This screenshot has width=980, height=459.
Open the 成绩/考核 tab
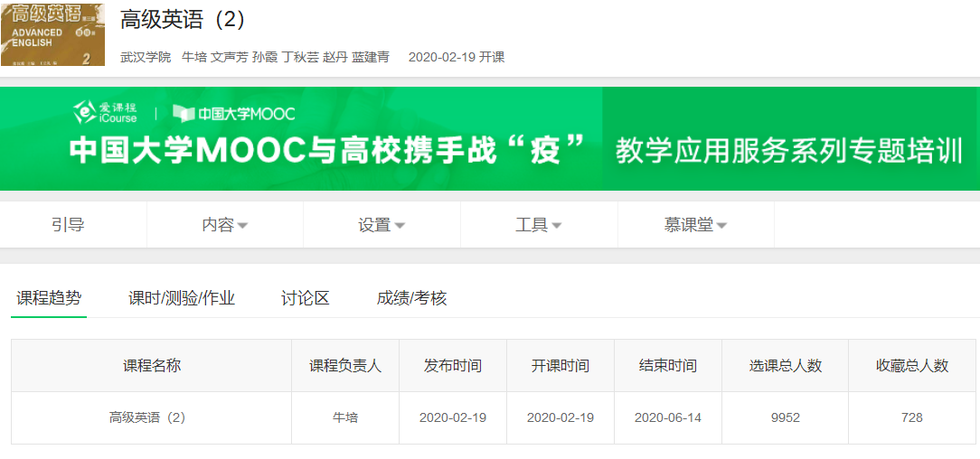411,298
